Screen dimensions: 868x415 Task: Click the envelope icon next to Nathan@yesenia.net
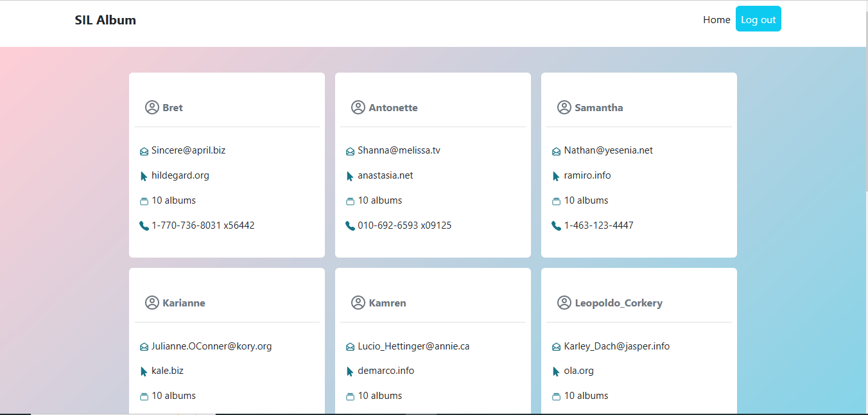pyautogui.click(x=556, y=152)
